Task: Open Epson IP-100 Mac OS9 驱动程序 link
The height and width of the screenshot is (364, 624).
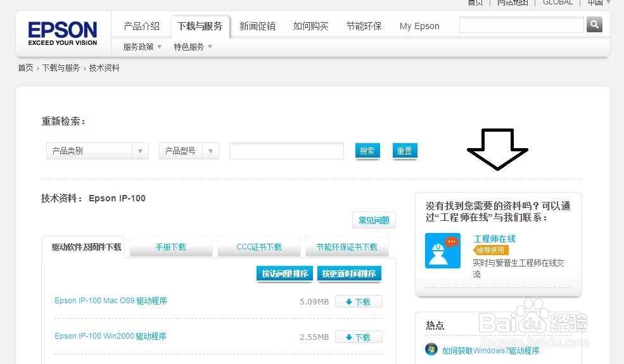Action: (111, 301)
